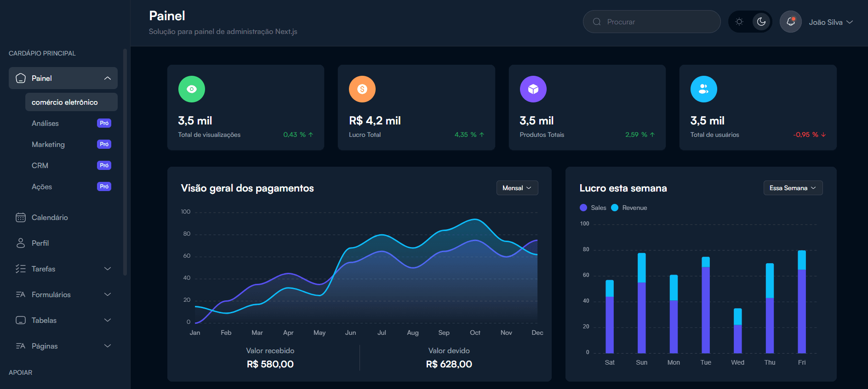This screenshot has width=868, height=389.
Task: Click the -0,95 % users change
Action: [x=810, y=135]
